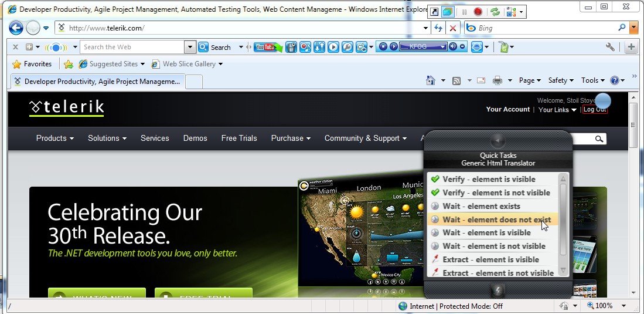Click the Log Out link
Image resolution: width=644 pixels, height=314 pixels.
[595, 109]
